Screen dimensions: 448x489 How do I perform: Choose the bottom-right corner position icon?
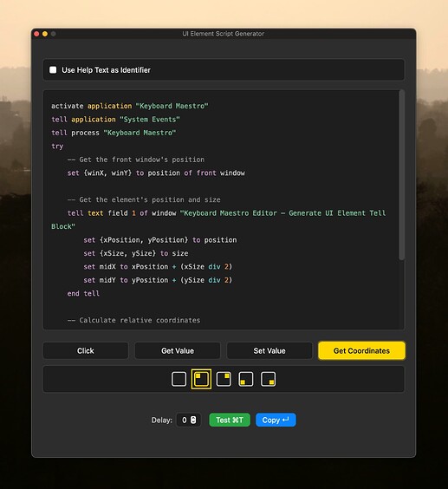[268, 379]
